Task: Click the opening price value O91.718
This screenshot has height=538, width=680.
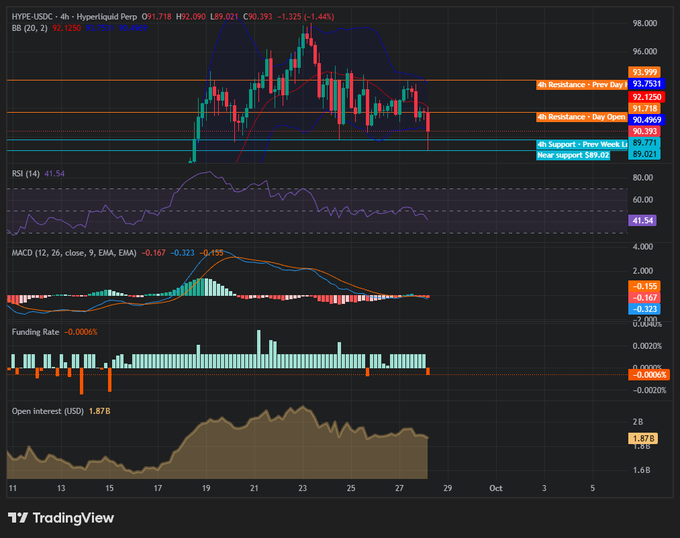Action: pyautogui.click(x=157, y=17)
